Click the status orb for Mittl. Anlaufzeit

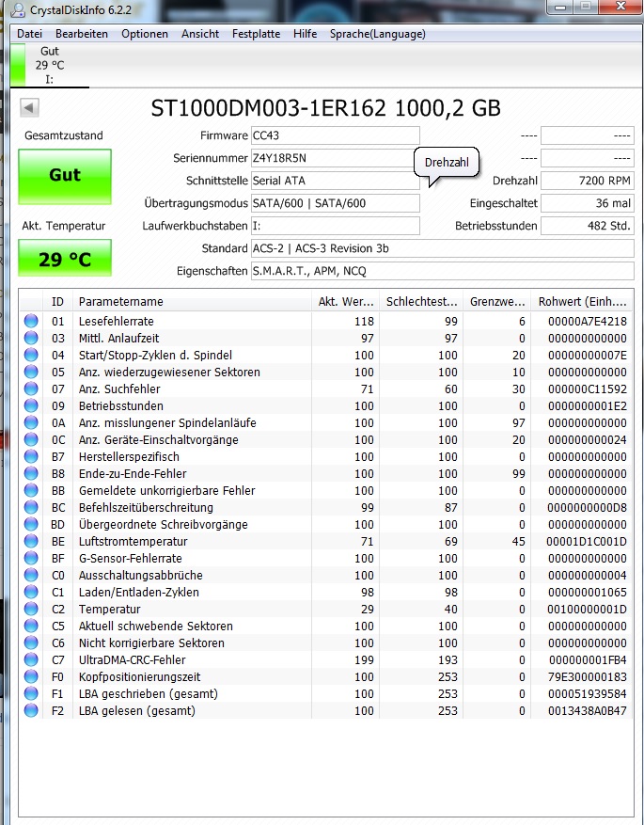(31, 338)
